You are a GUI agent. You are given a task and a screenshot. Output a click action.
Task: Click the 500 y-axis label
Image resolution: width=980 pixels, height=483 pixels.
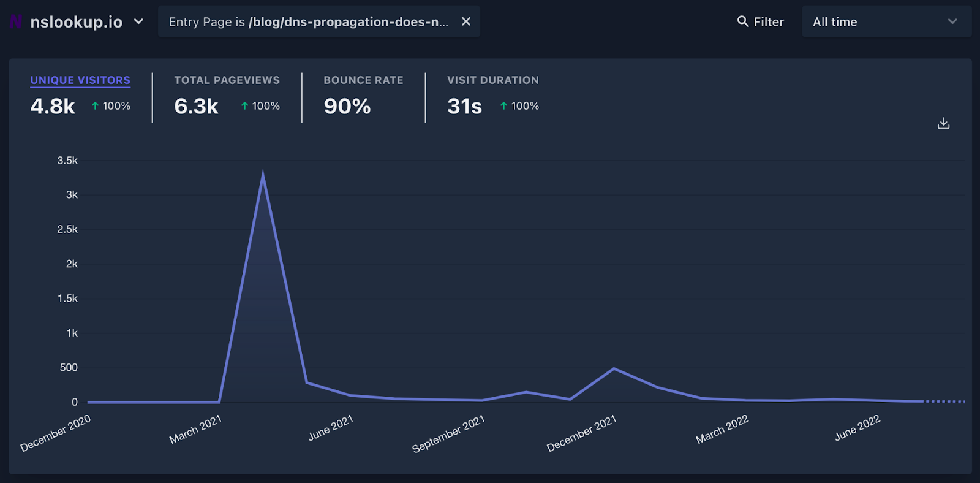pos(69,368)
